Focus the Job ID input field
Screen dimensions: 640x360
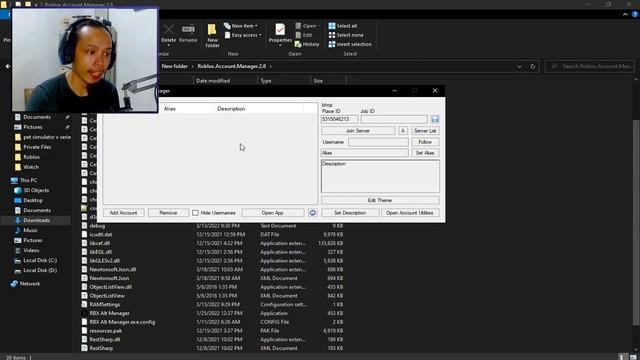click(394, 119)
